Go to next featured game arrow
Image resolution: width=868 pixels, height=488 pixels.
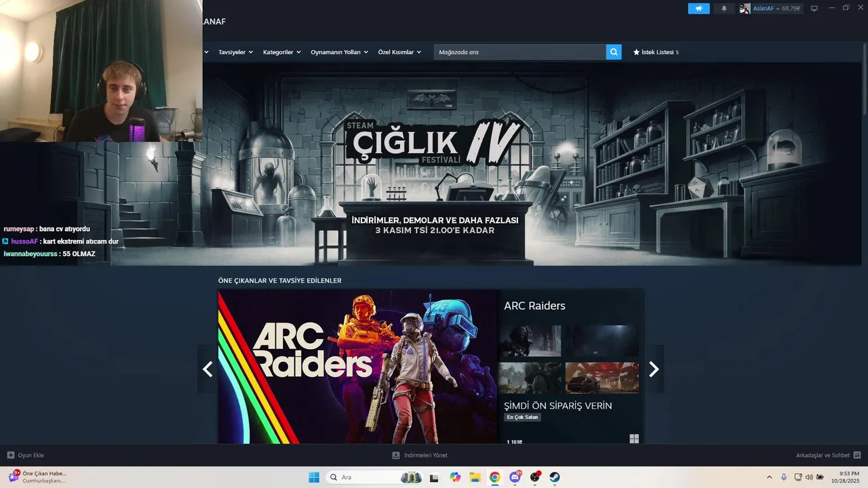coord(654,369)
